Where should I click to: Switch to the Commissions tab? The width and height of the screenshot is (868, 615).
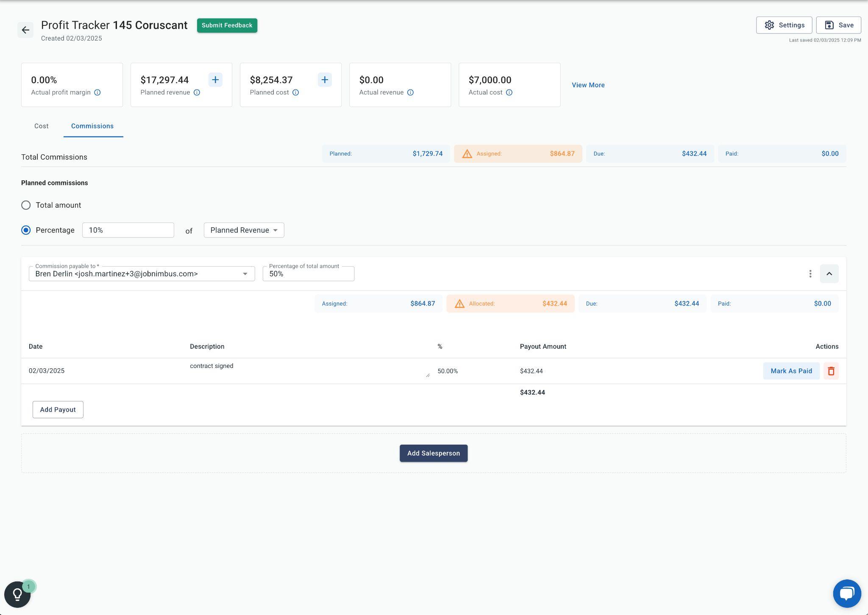click(x=92, y=126)
